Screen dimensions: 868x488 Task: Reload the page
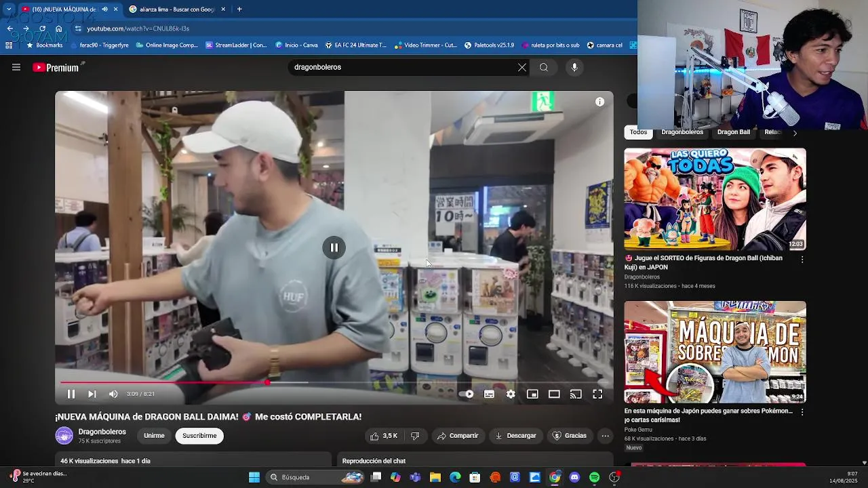pos(42,28)
